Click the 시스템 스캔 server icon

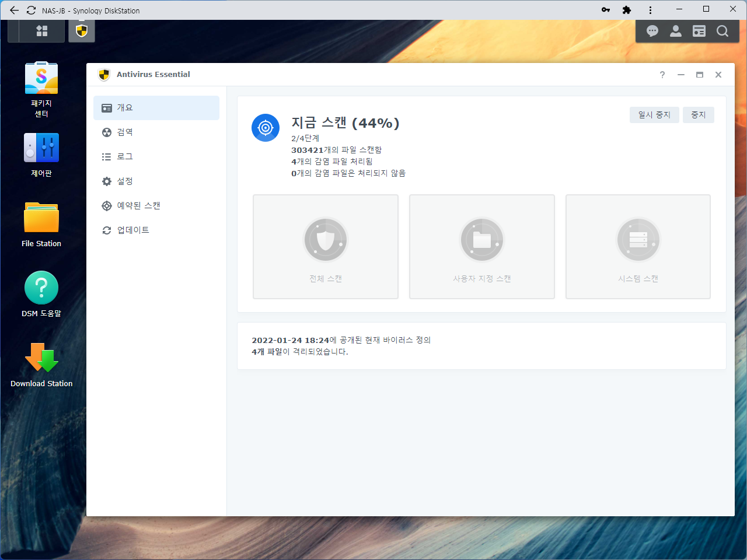[638, 240]
